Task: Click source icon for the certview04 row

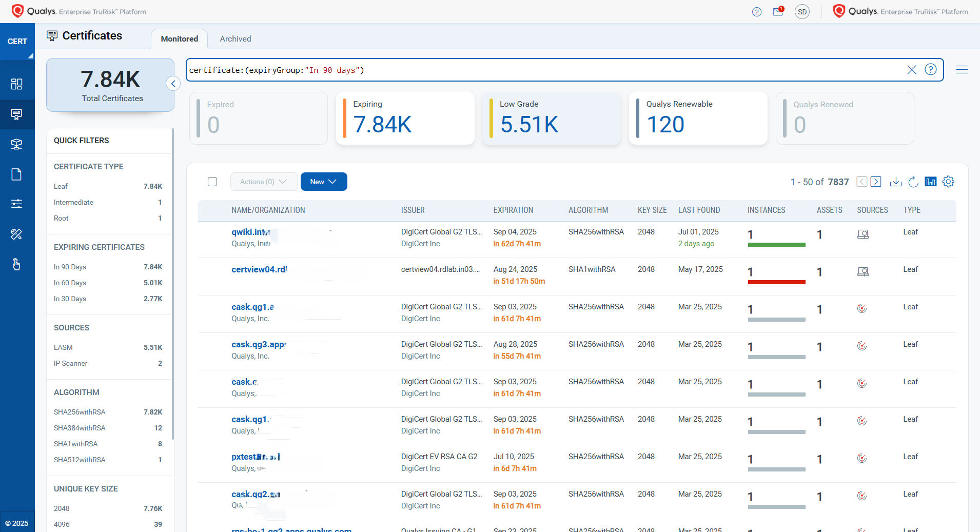Action: (x=863, y=272)
